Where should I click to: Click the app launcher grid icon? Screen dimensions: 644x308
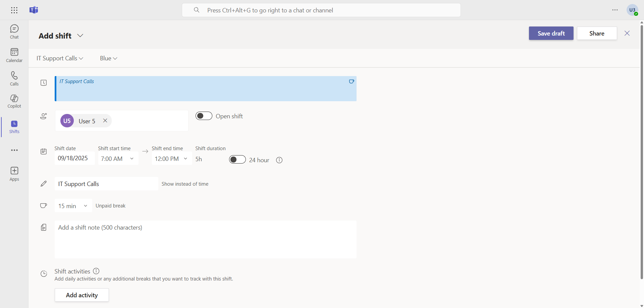(x=14, y=10)
